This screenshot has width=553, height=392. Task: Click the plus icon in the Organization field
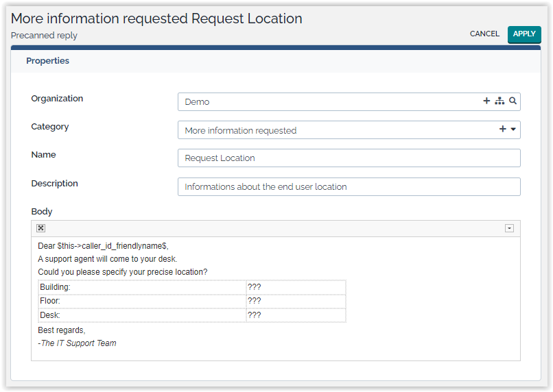[x=486, y=101]
